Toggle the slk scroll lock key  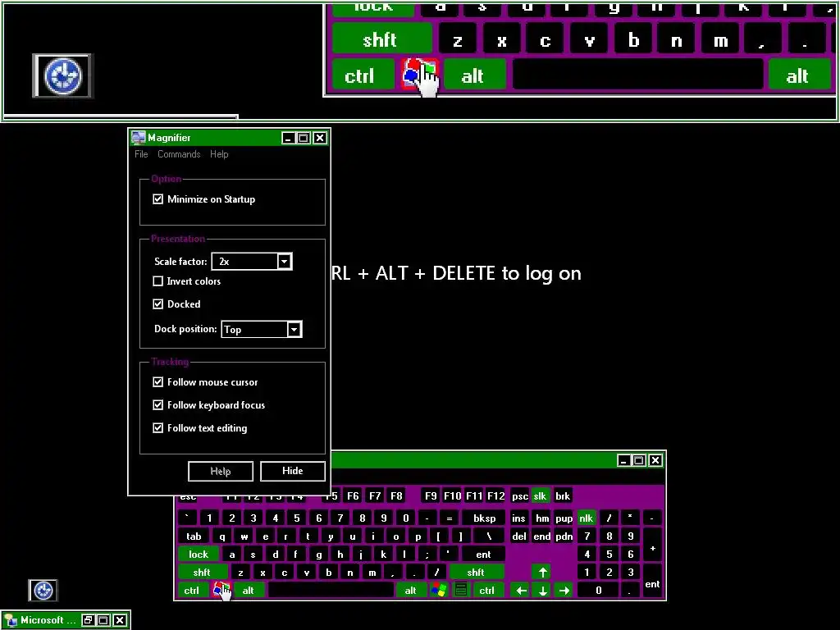point(540,495)
